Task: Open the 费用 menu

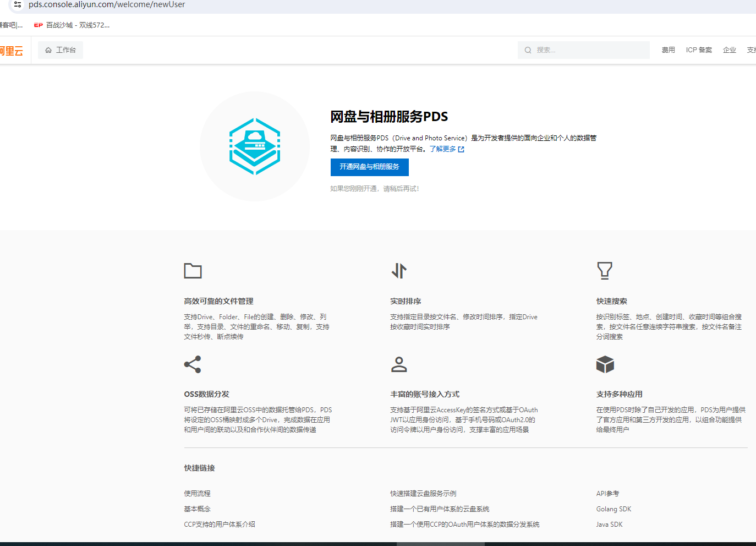Action: [669, 50]
